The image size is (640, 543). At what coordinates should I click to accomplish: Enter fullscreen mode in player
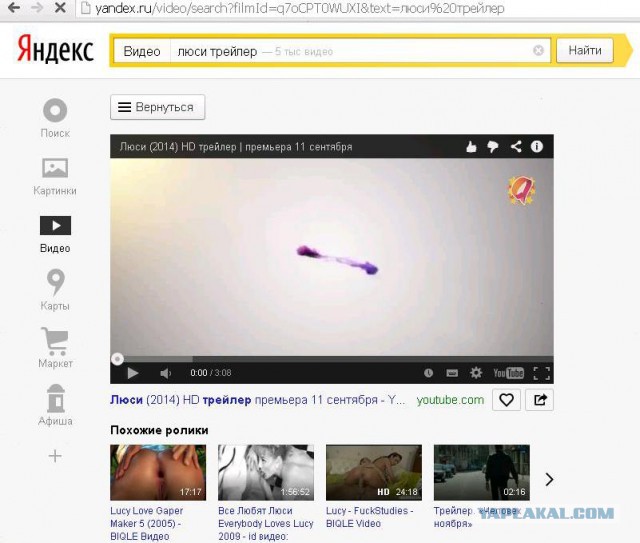[542, 373]
